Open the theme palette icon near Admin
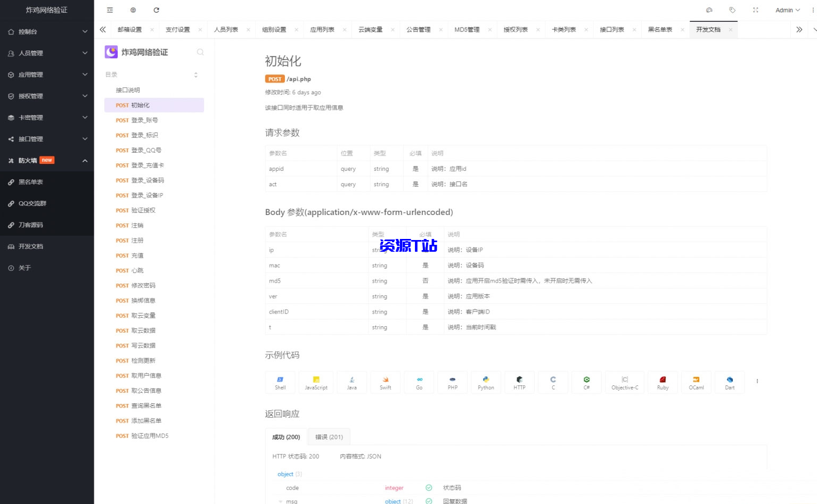The height and width of the screenshot is (504, 817). point(709,10)
